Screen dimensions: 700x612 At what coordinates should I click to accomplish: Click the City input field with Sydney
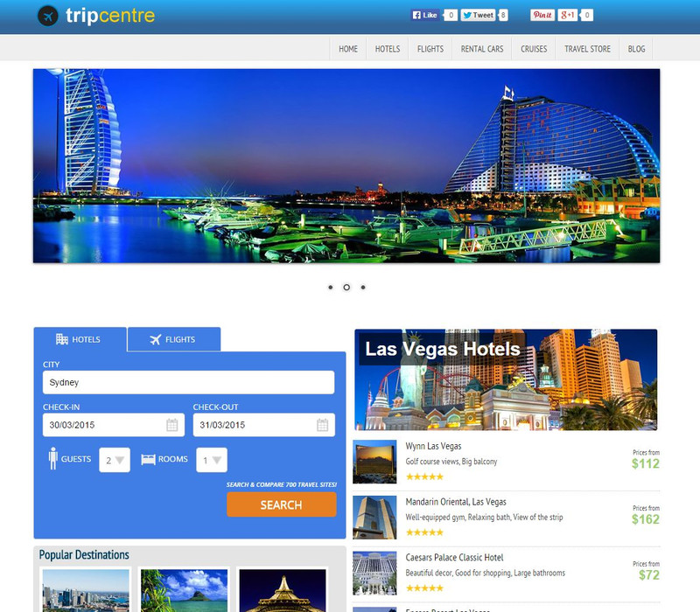point(188,382)
